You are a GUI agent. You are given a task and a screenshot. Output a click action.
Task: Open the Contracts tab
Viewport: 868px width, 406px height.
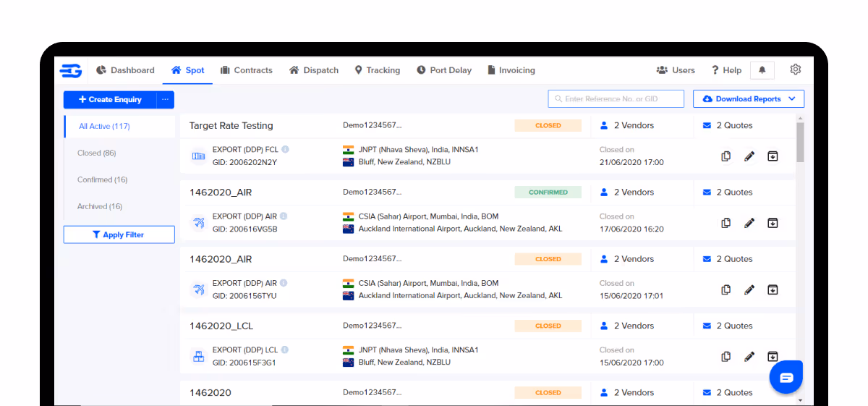247,70
